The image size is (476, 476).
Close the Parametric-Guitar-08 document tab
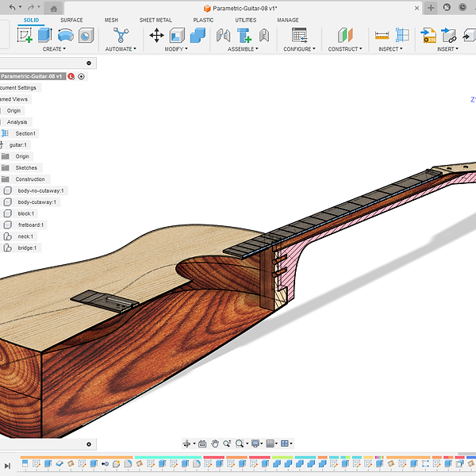417,8
